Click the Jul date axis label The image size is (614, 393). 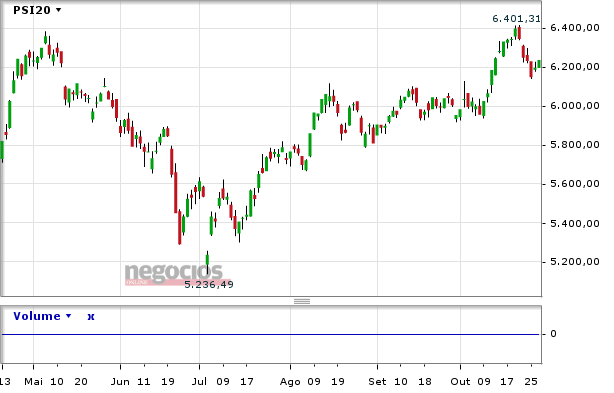click(x=200, y=382)
